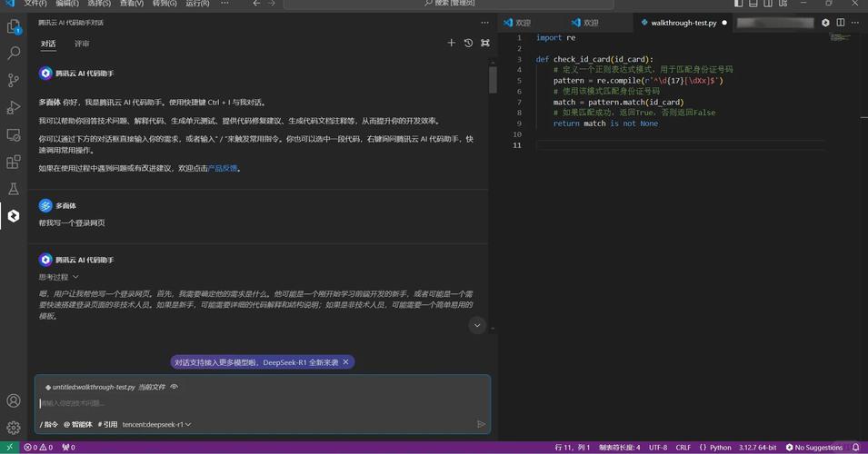The width and height of the screenshot is (868, 454).
Task: Open editor more actions ellipsis
Action: point(855,23)
